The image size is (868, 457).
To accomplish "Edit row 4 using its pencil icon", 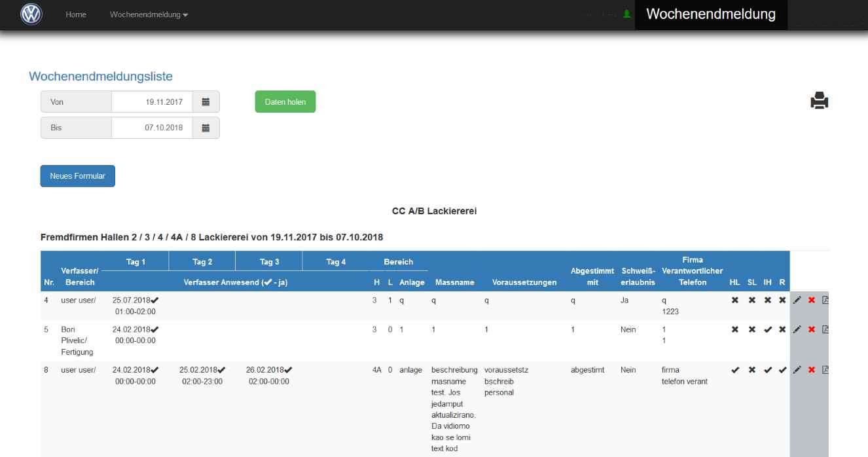I will (x=797, y=301).
